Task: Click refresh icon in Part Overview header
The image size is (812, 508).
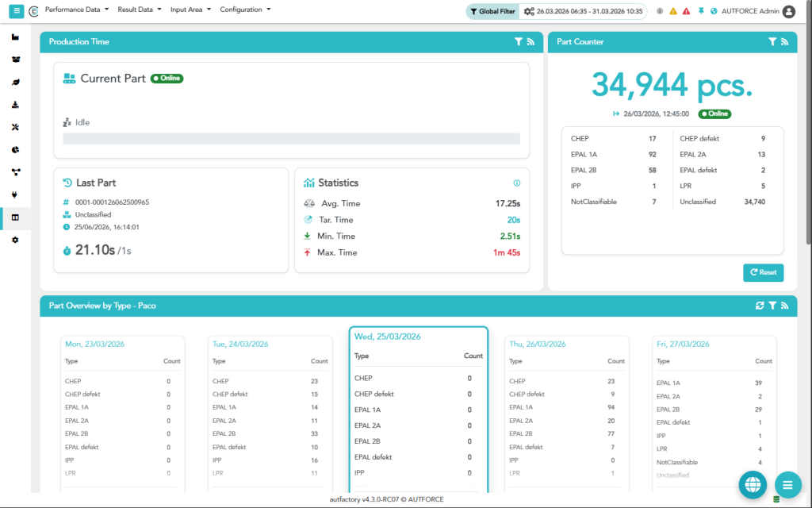Action: 760,306
